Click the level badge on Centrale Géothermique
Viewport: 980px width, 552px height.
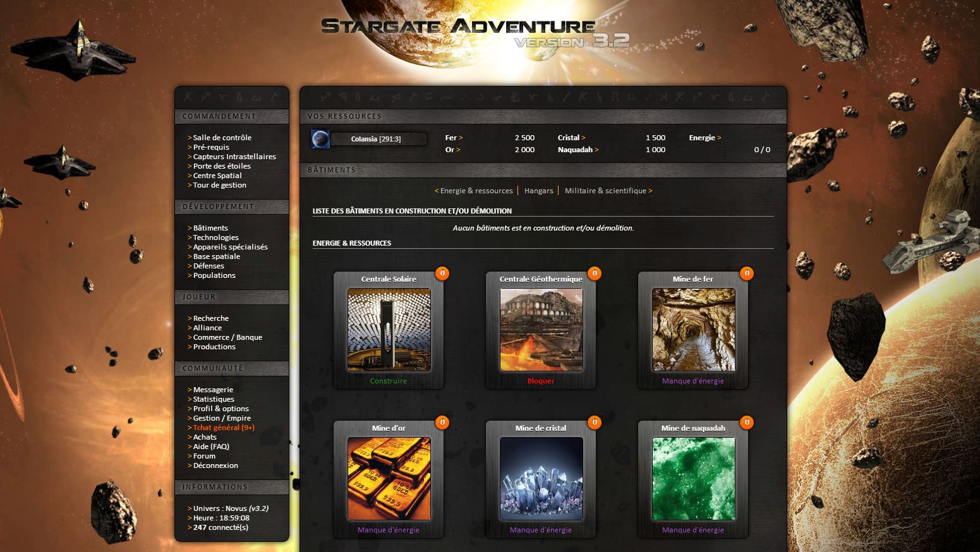pyautogui.click(x=595, y=273)
